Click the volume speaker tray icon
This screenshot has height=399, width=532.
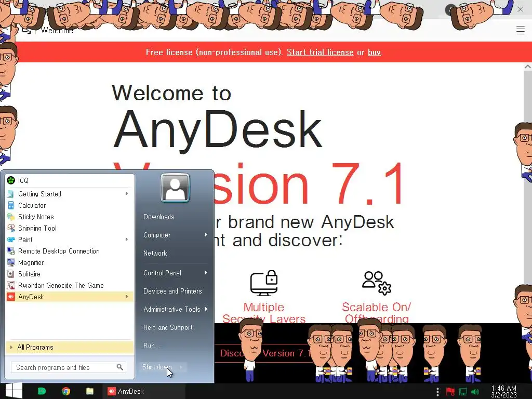point(475,392)
